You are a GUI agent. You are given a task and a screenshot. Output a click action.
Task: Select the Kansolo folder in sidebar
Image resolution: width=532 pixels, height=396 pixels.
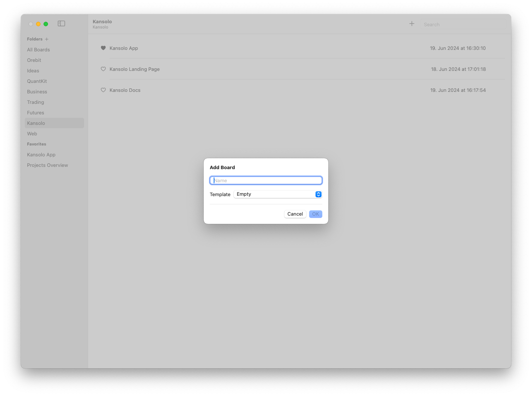click(x=54, y=123)
